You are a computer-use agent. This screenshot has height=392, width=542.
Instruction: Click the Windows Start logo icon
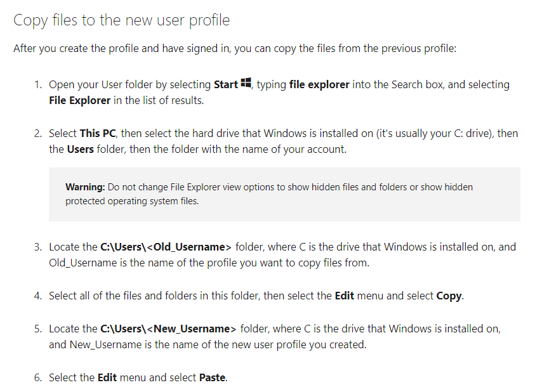coord(246,83)
